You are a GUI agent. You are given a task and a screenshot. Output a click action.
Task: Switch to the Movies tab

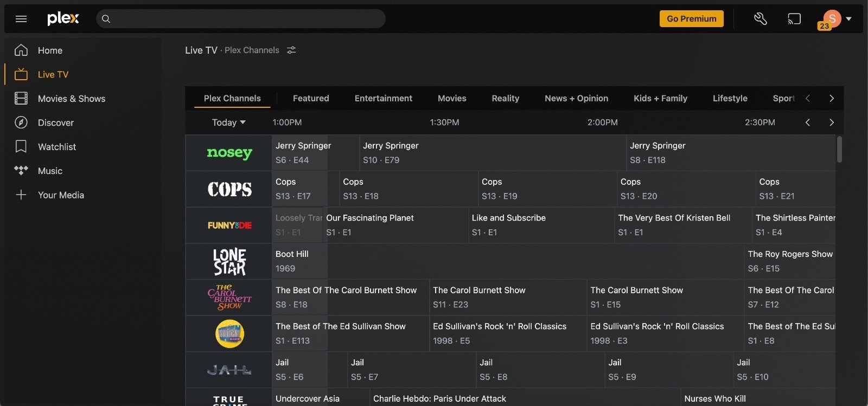pos(452,98)
